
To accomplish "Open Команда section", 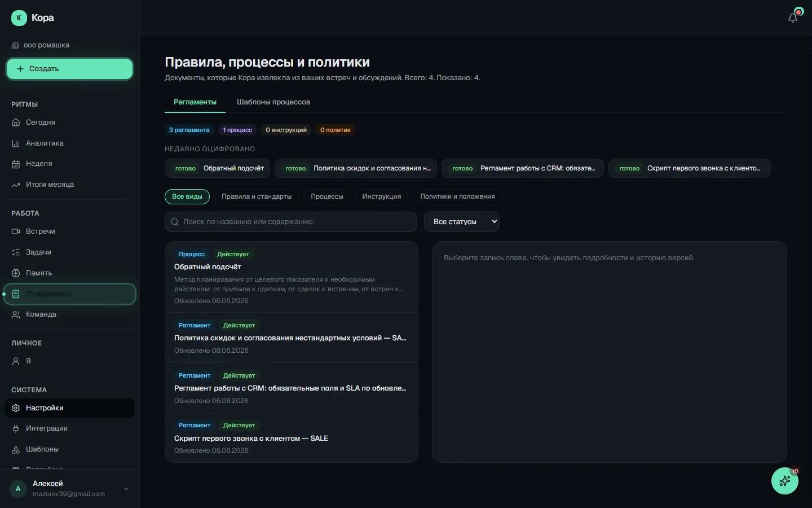I will pos(70,314).
